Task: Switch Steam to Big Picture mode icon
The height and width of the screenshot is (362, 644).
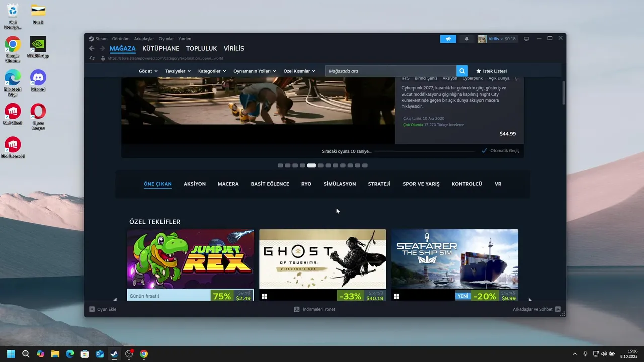Action: click(x=526, y=39)
